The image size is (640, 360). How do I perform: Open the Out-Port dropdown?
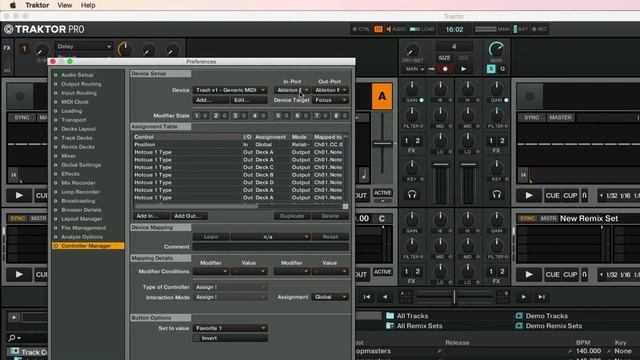(x=330, y=90)
